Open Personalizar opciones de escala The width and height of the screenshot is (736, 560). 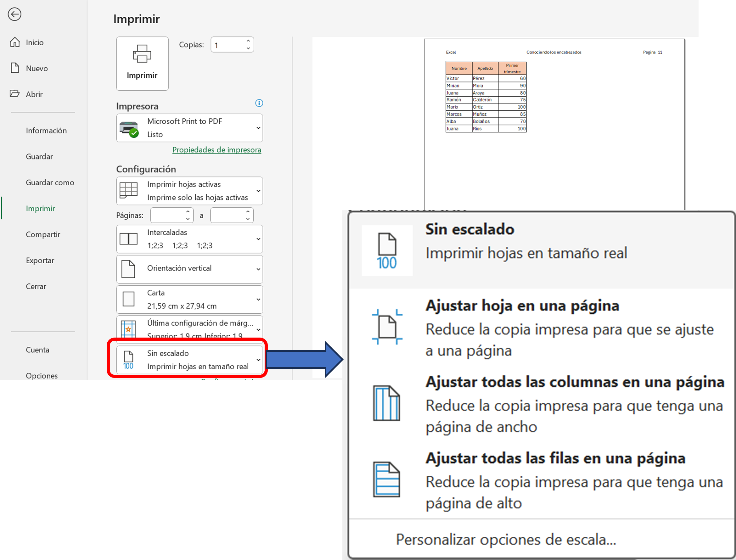pos(506,540)
